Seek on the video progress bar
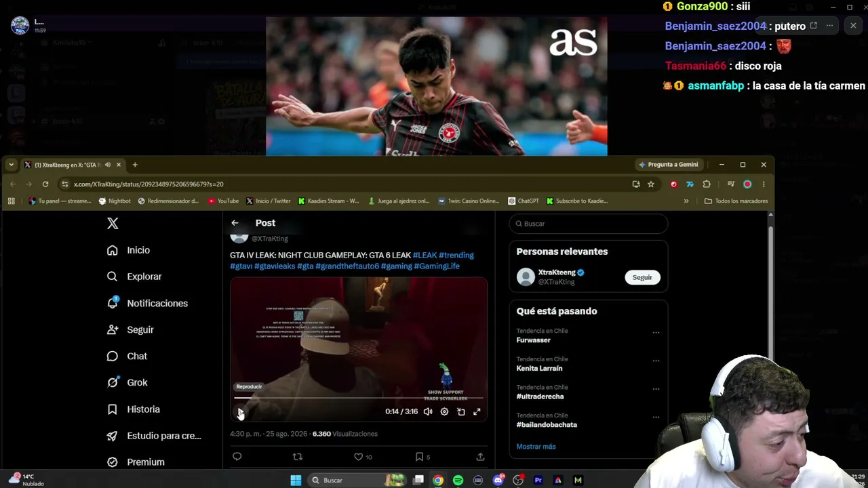 click(x=359, y=398)
